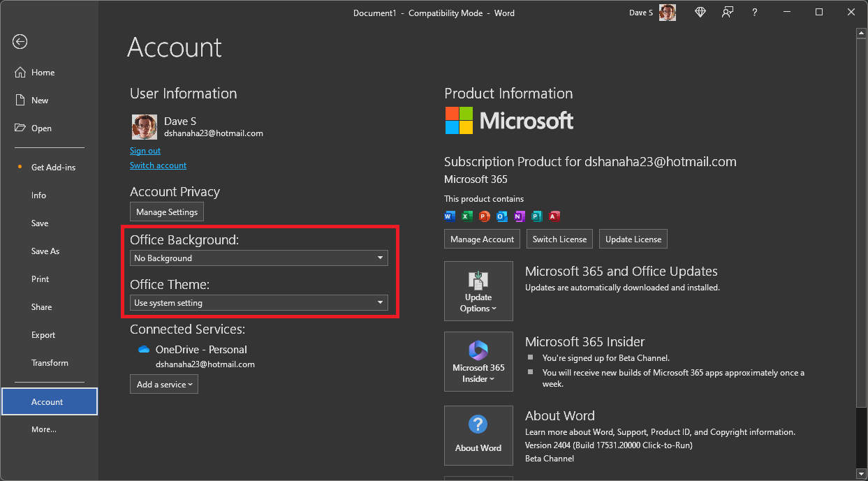Click the Manage Account button

click(x=481, y=239)
